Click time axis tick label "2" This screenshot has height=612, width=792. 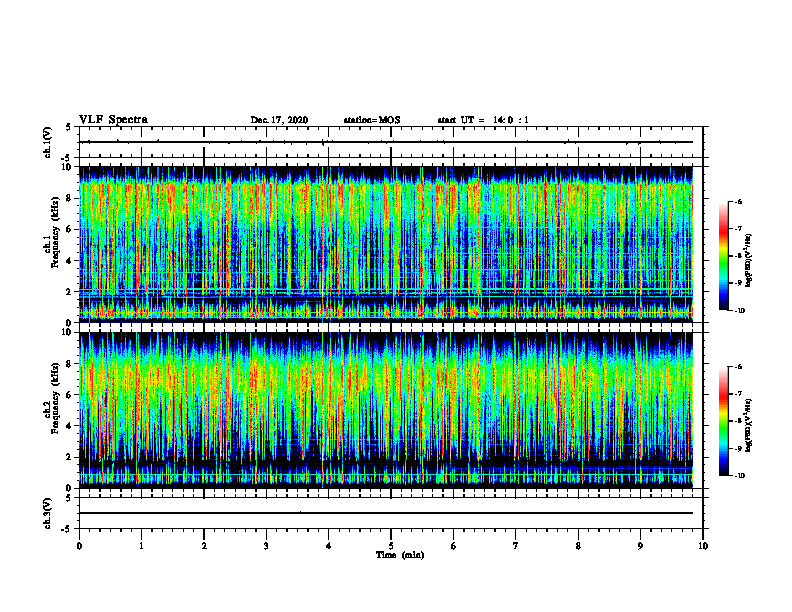204,546
